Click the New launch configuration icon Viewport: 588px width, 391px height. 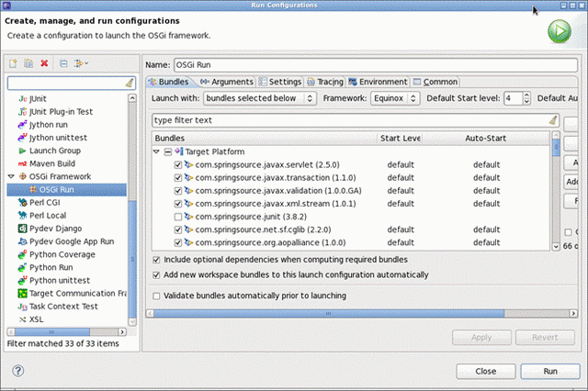13,63
